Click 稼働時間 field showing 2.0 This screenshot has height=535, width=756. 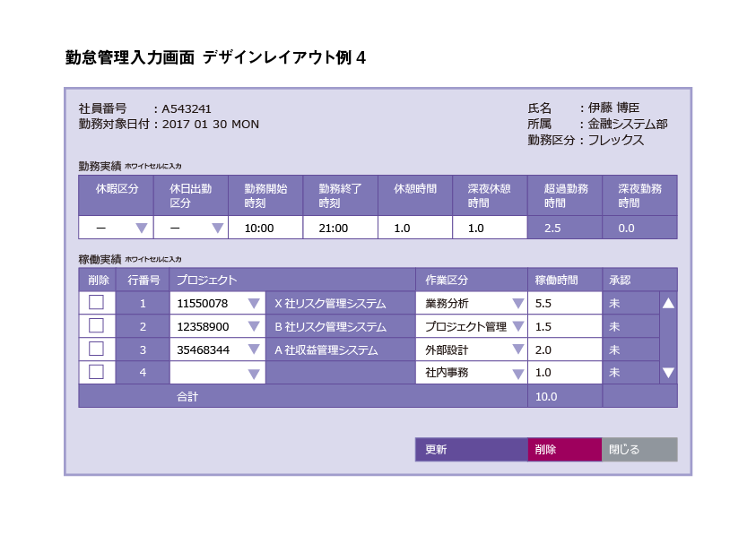[565, 349]
